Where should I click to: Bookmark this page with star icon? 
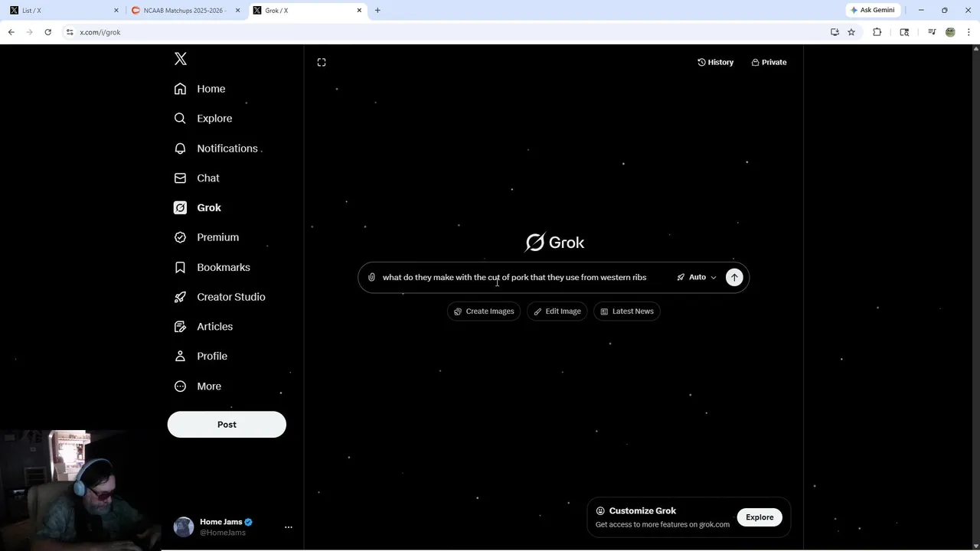(851, 32)
